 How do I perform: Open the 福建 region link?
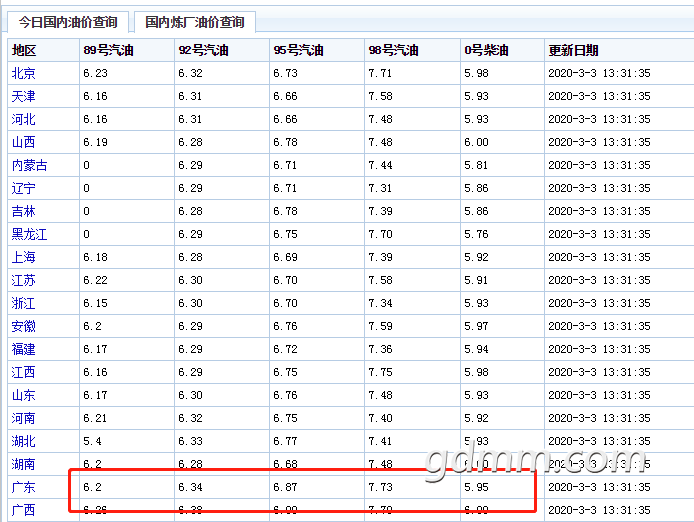point(23,349)
